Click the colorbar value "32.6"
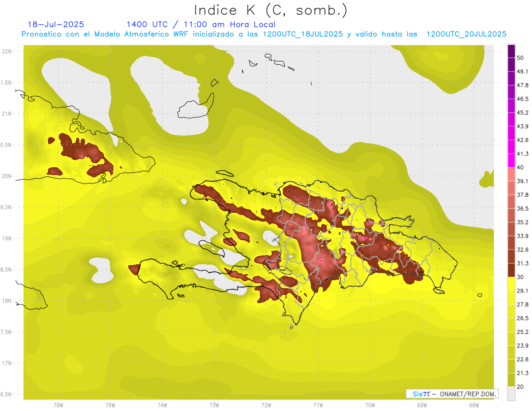 pyautogui.click(x=523, y=250)
